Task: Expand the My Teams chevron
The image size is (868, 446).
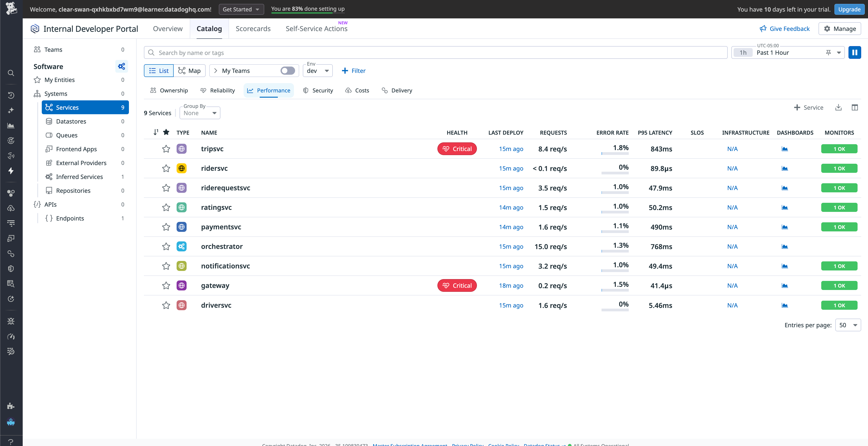Action: (216, 70)
